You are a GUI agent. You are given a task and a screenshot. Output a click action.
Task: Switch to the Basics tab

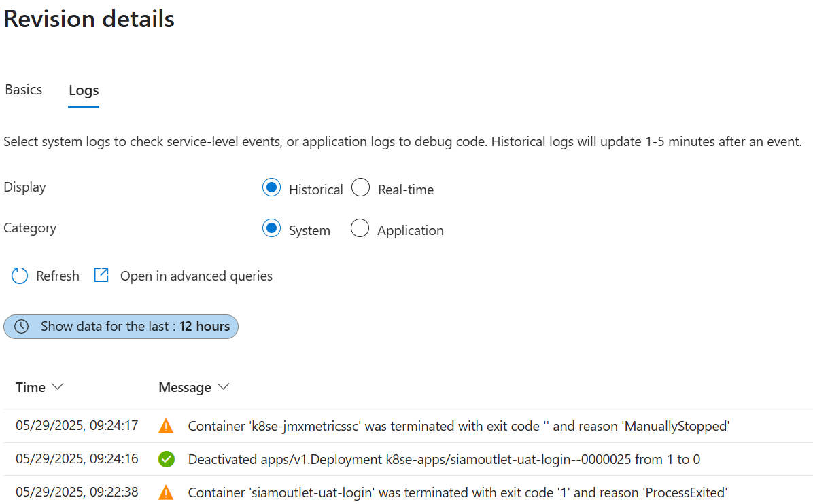[x=23, y=89]
